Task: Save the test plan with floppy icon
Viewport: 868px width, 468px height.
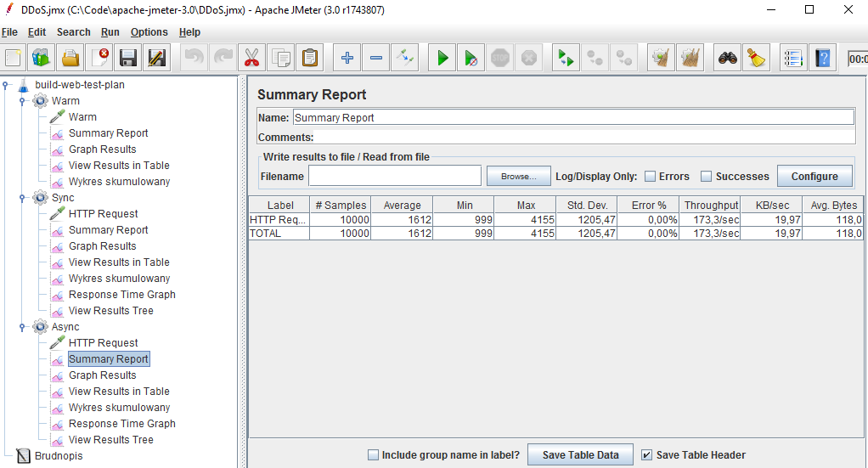Action: tap(128, 58)
